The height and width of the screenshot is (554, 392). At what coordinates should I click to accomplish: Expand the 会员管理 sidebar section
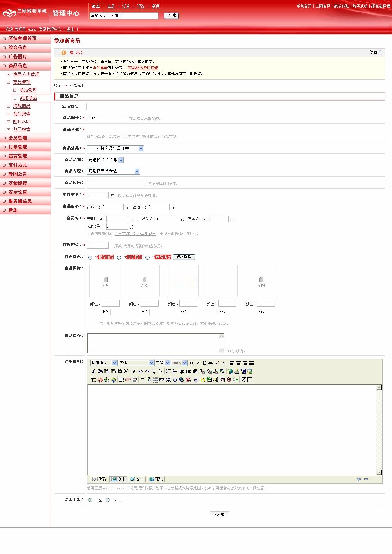18,138
